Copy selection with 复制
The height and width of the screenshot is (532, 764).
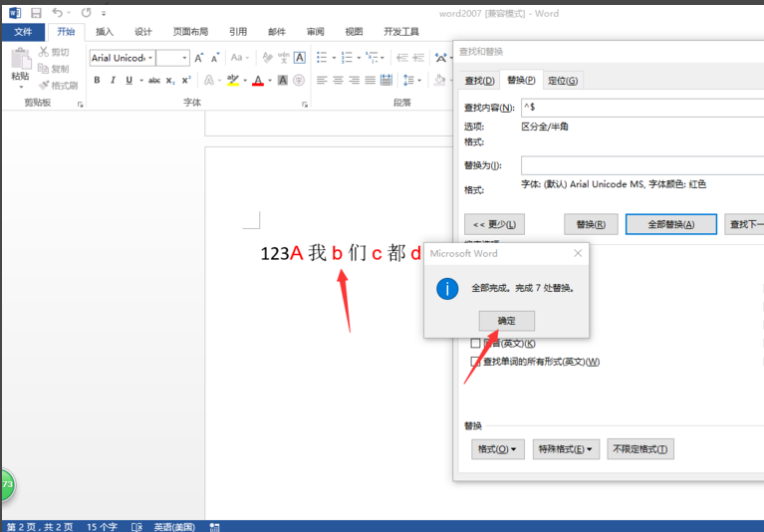pos(54,69)
